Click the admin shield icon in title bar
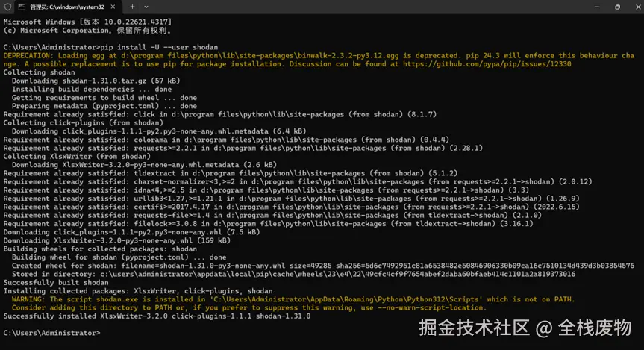644x350 pixels. (x=7, y=7)
